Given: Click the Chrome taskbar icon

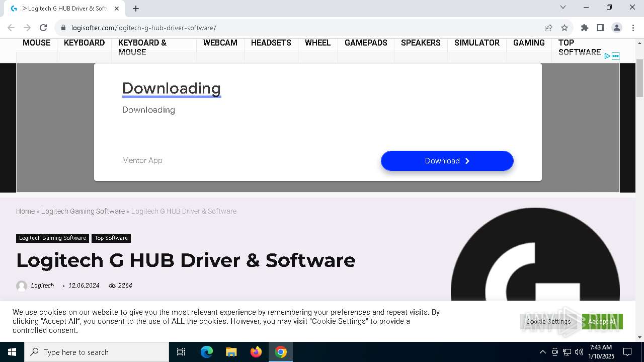Looking at the screenshot, I should [x=281, y=352].
